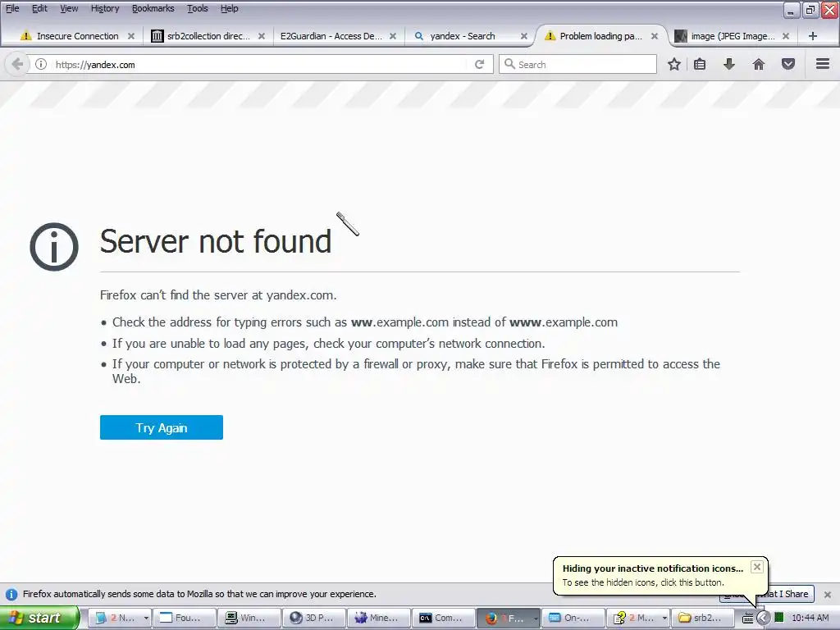This screenshot has width=840, height=630.
Task: Open a new tab with plus button
Action: [812, 36]
